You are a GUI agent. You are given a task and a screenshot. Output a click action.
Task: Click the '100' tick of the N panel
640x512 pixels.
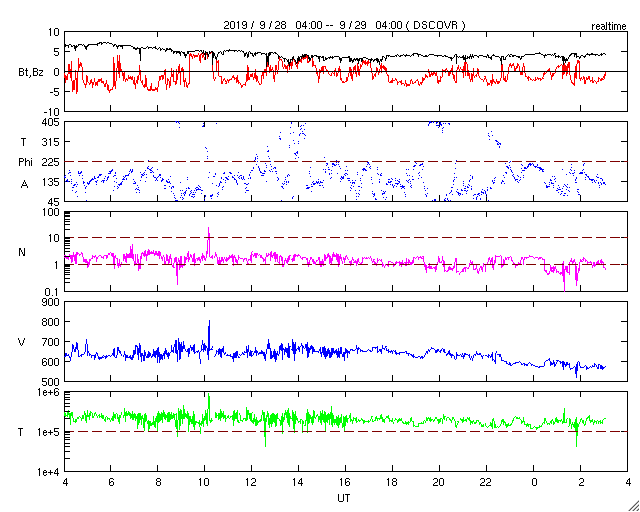52,212
